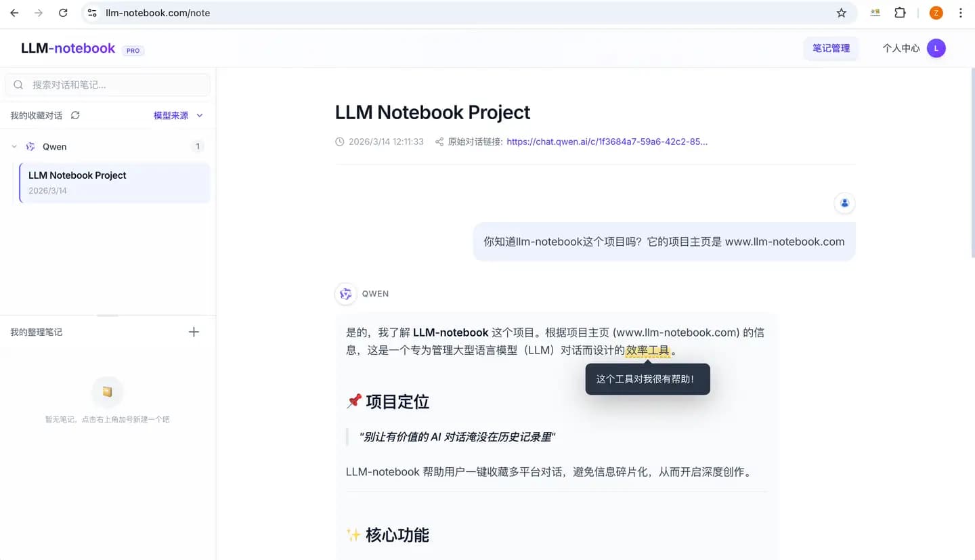Image resolution: width=975 pixels, height=560 pixels.
Task: Click the user message bubble about llm-notebook
Action: pyautogui.click(x=664, y=241)
